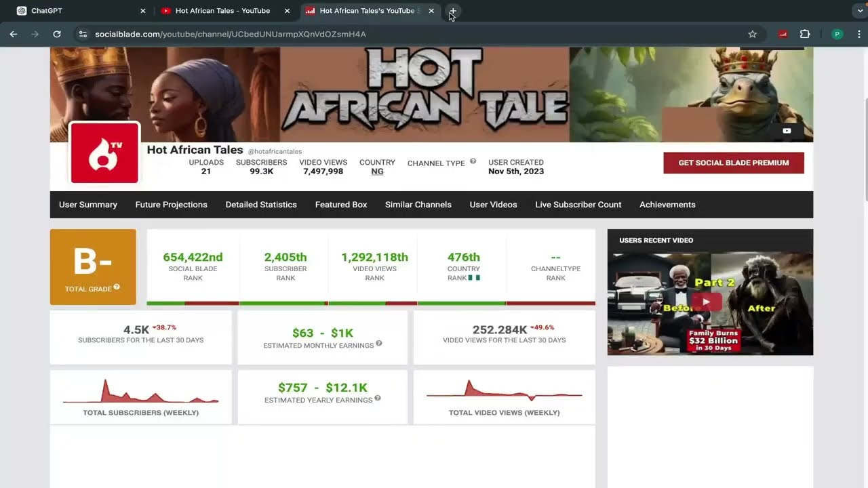Click the Total Grade help icon

(x=117, y=287)
